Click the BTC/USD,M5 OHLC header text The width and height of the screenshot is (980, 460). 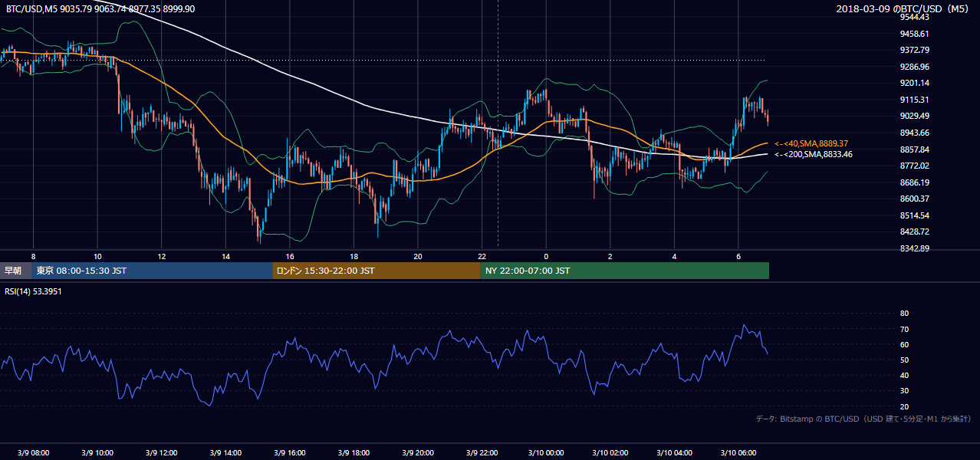(100, 8)
